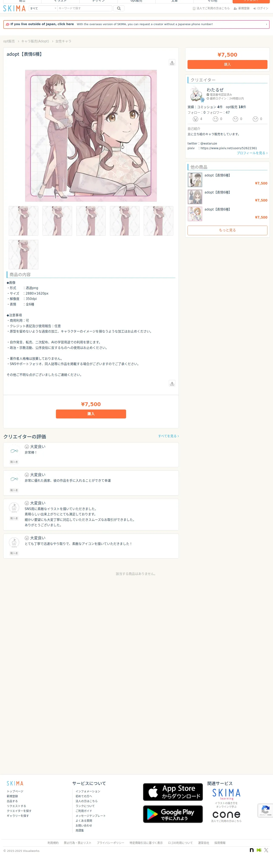Click the sad face rating icon
Image resolution: width=273 pixels, height=868 pixels.
click(256, 119)
